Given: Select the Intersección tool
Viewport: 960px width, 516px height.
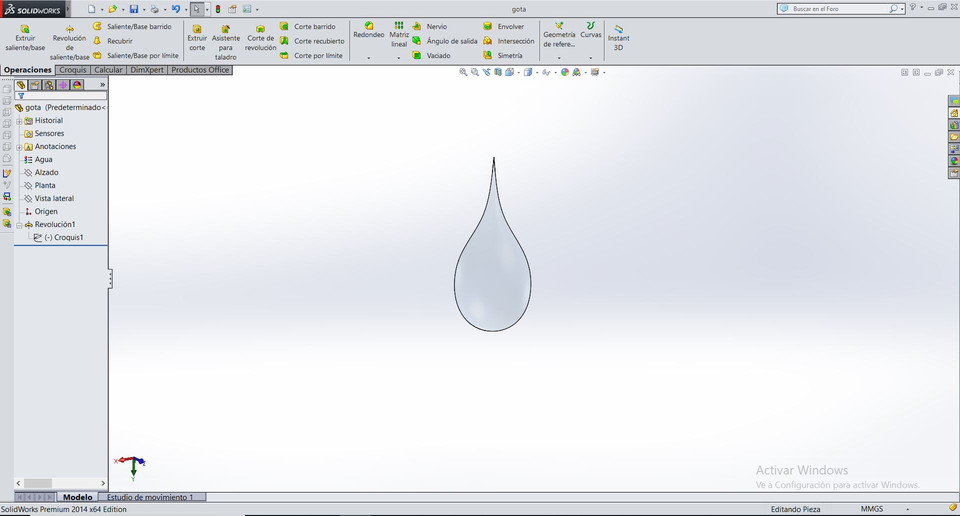Looking at the screenshot, I should [x=509, y=41].
